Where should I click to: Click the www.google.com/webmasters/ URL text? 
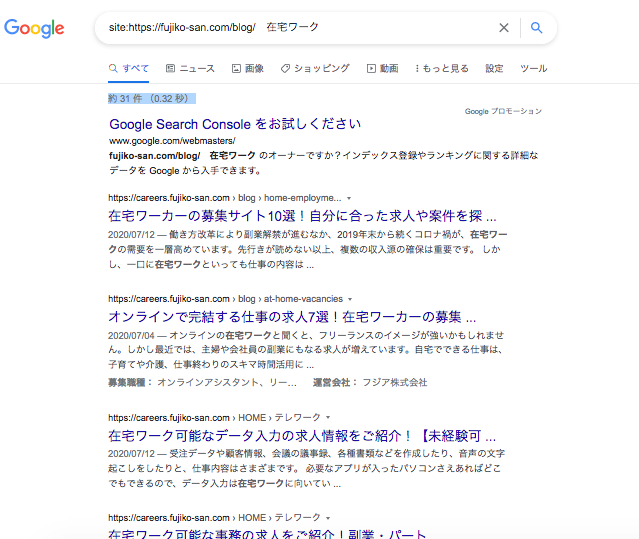point(172,141)
